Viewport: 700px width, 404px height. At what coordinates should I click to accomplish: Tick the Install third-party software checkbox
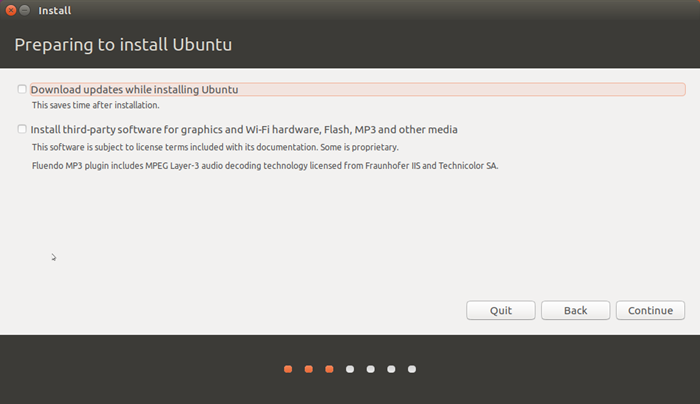[x=22, y=129]
